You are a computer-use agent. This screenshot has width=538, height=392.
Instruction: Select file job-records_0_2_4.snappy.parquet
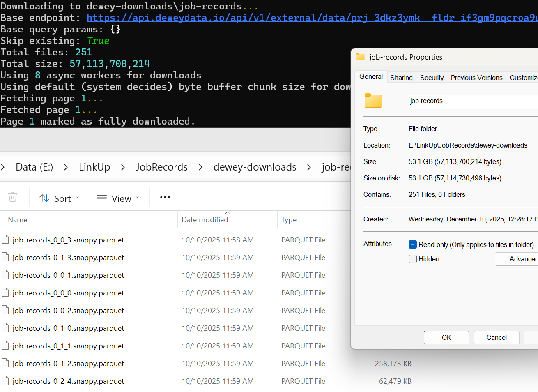[68, 381]
